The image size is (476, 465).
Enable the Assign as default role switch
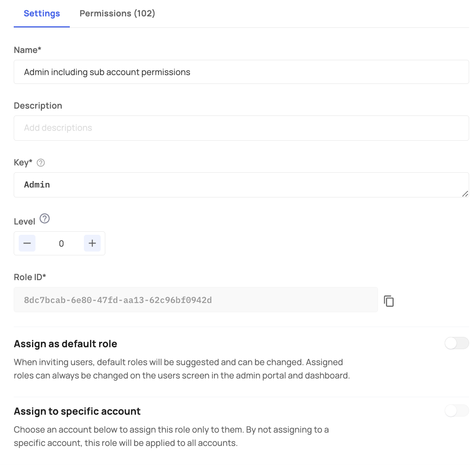pos(457,343)
